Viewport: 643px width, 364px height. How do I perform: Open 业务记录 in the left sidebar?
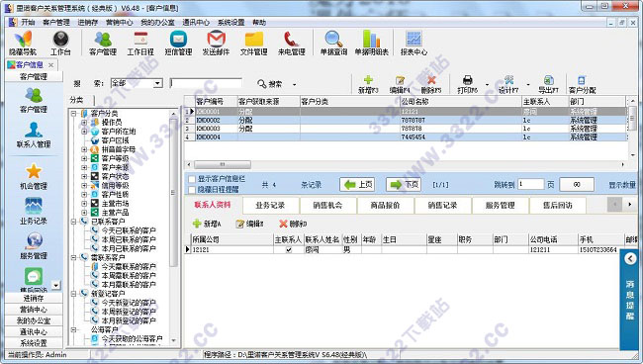click(x=34, y=211)
